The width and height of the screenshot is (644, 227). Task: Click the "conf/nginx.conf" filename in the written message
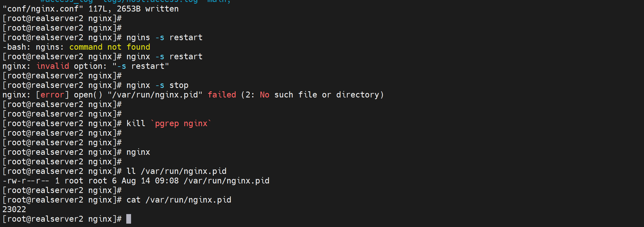point(43,9)
